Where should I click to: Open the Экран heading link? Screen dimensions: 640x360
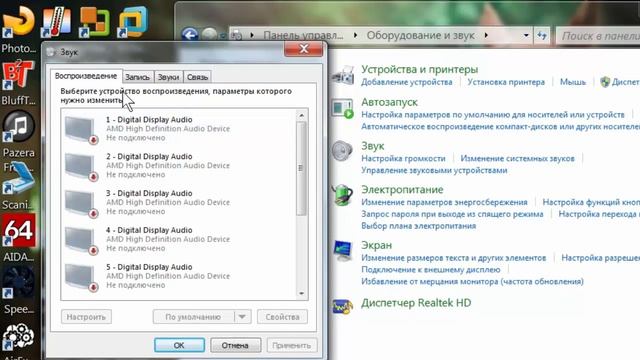click(376, 245)
